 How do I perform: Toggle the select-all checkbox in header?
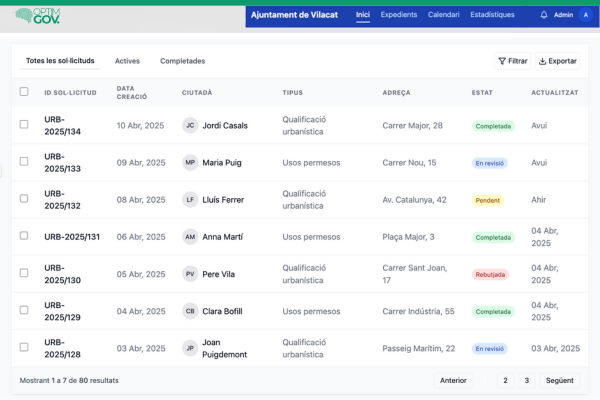(24, 92)
